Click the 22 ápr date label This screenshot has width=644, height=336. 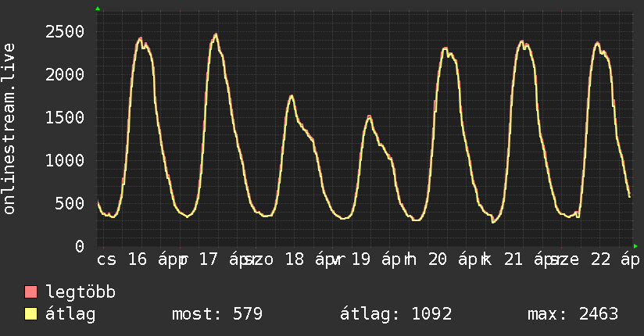pyautogui.click(x=615, y=259)
